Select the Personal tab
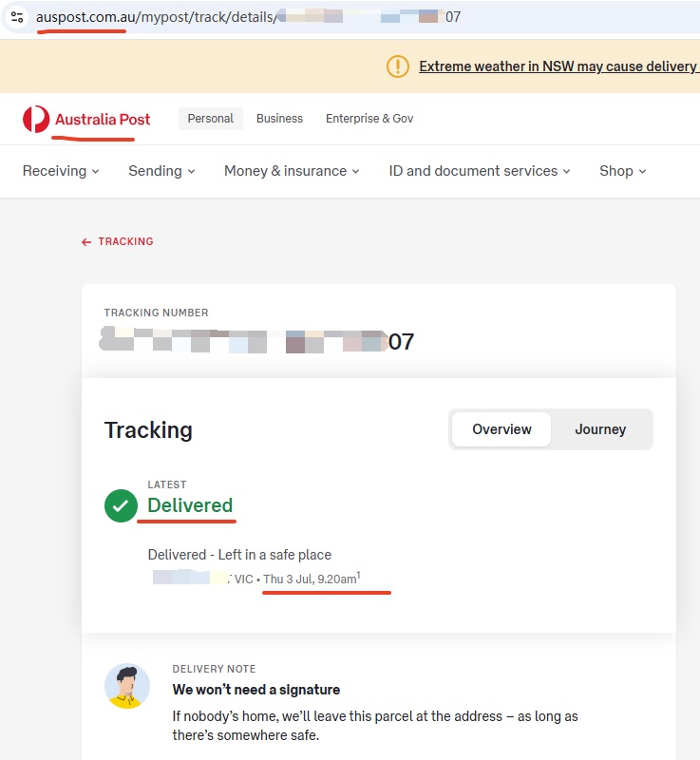The height and width of the screenshot is (760, 700). pos(210,119)
